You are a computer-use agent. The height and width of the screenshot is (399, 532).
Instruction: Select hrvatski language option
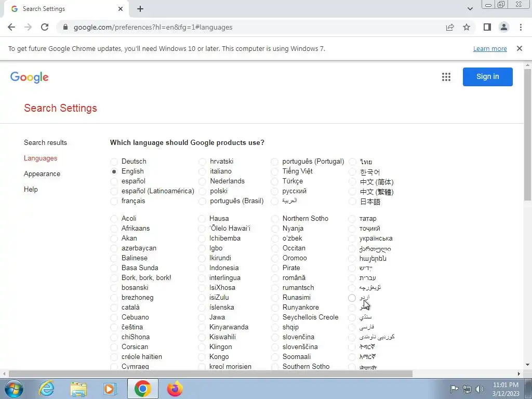(202, 162)
